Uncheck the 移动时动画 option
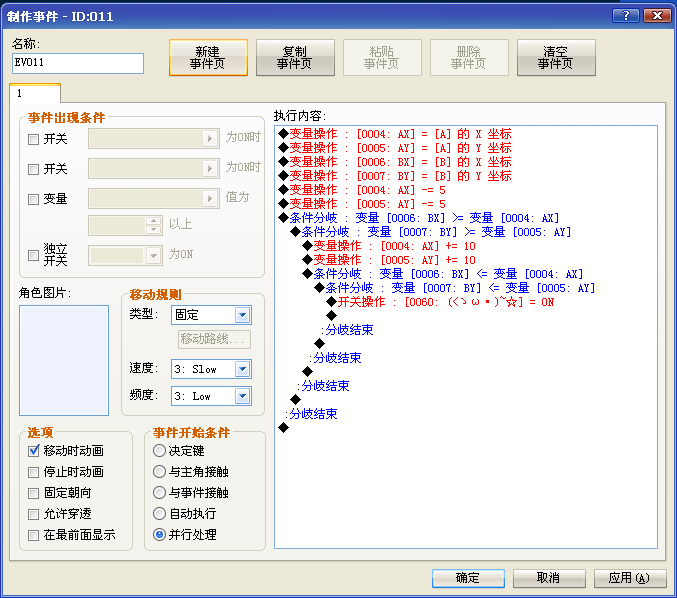The height and width of the screenshot is (598, 677). click(x=33, y=451)
